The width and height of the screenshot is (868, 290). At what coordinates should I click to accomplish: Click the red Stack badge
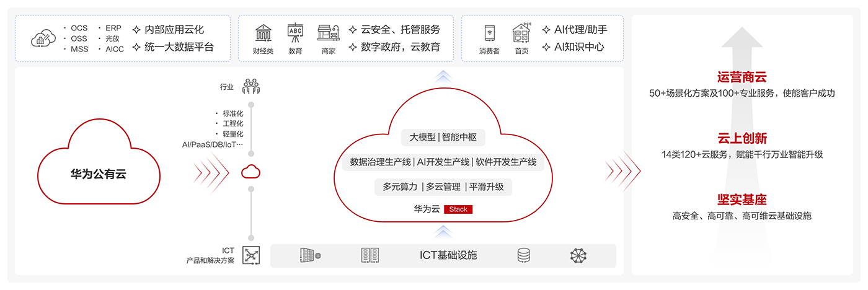458,209
